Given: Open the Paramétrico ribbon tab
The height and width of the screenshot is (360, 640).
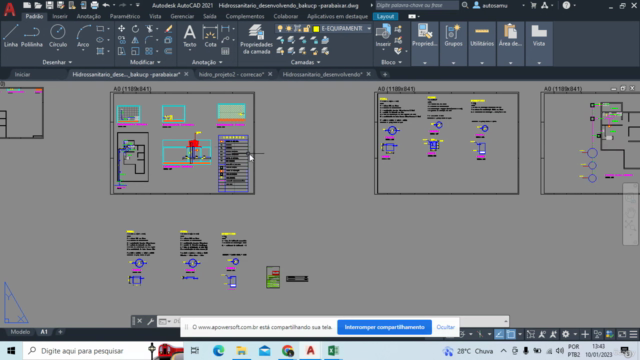Looking at the screenshot, I should click(125, 16).
